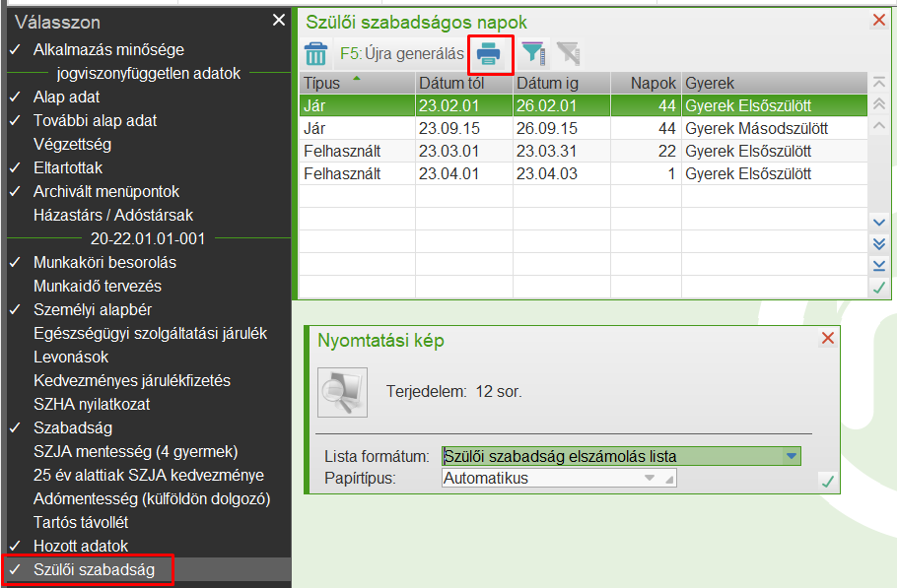This screenshot has height=588, width=897.
Task: Click the page-down double chevron icon
Action: 879,244
